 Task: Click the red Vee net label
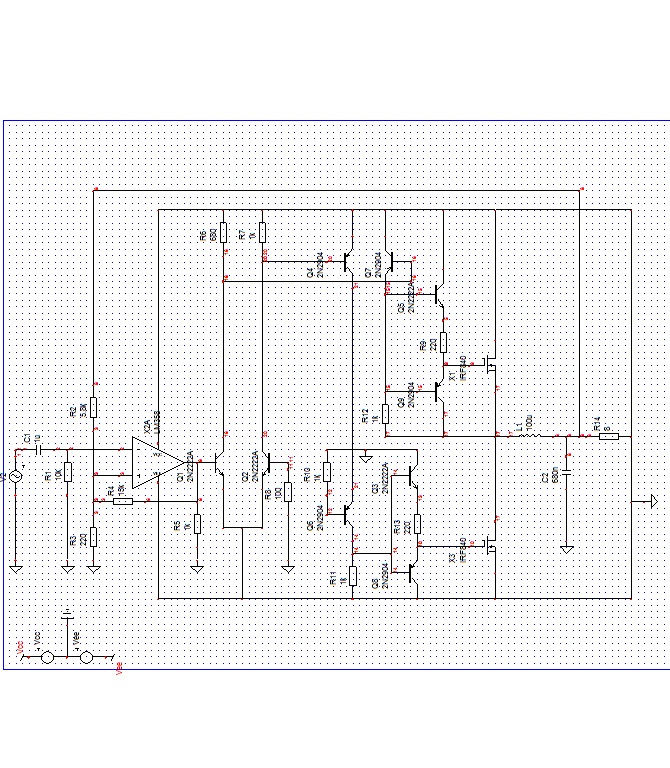119,669
